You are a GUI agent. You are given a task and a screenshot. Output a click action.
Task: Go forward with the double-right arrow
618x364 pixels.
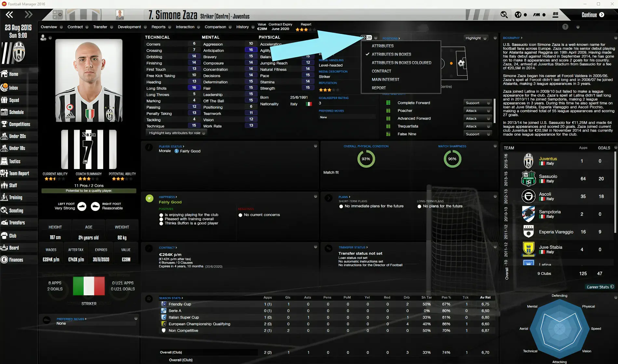(x=29, y=15)
